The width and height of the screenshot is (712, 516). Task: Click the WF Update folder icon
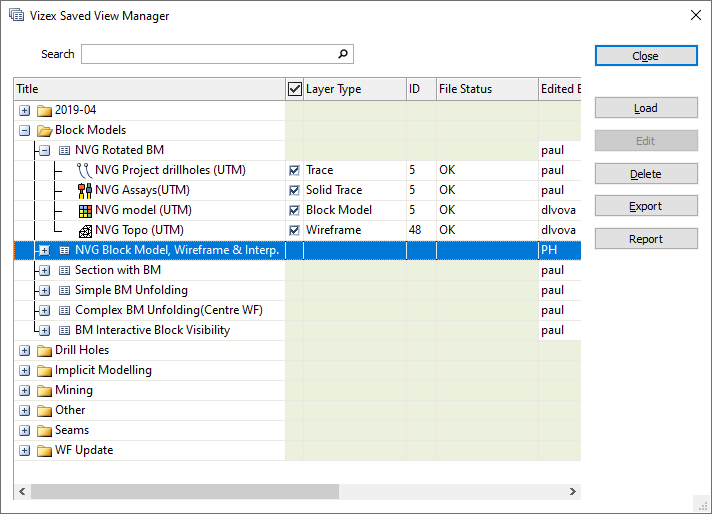[44, 450]
